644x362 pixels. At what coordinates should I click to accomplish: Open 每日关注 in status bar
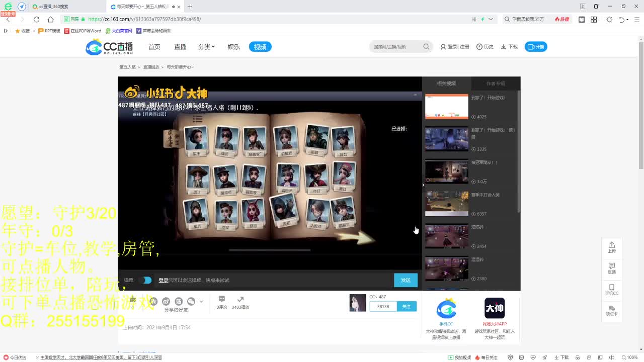click(x=487, y=357)
